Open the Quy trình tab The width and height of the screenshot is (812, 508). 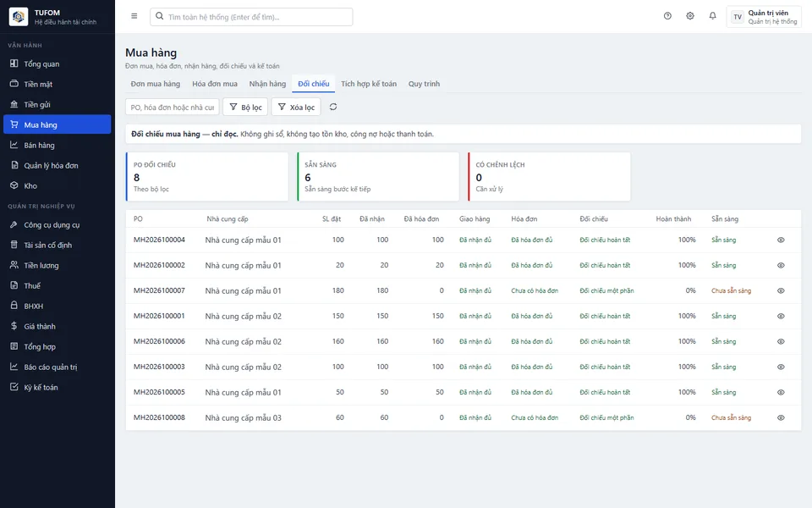coord(424,84)
